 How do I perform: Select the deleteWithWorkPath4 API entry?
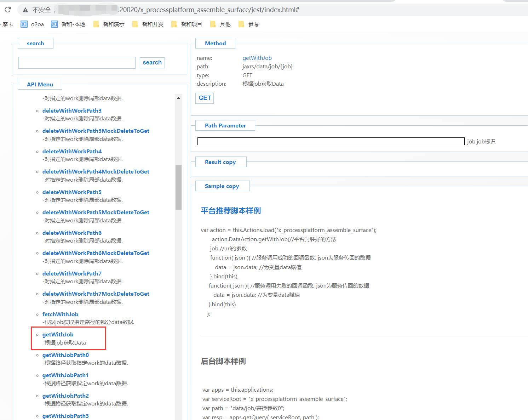(72, 151)
